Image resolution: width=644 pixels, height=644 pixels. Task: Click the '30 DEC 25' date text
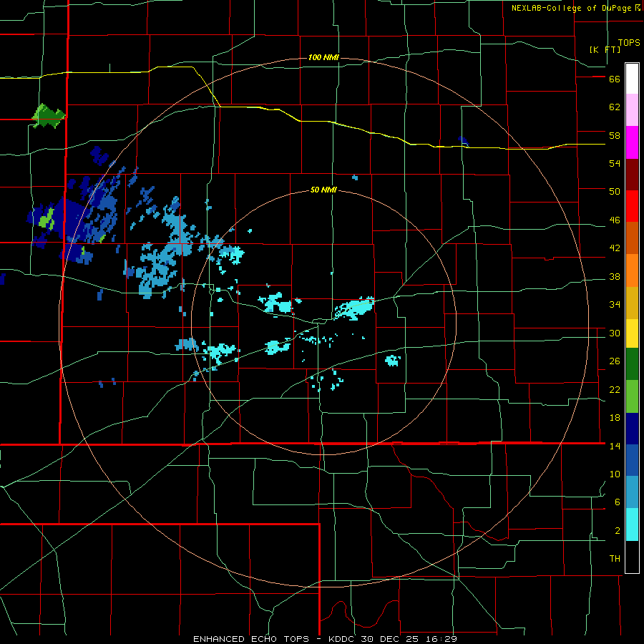[x=391, y=639]
